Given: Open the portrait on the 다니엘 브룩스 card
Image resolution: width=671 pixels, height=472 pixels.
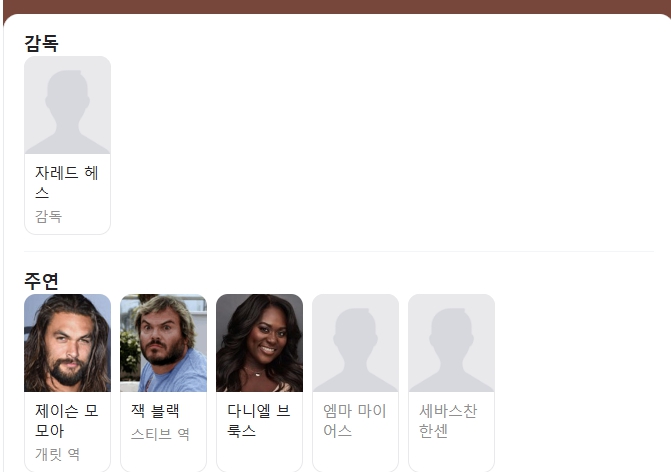Looking at the screenshot, I should tap(259, 343).
